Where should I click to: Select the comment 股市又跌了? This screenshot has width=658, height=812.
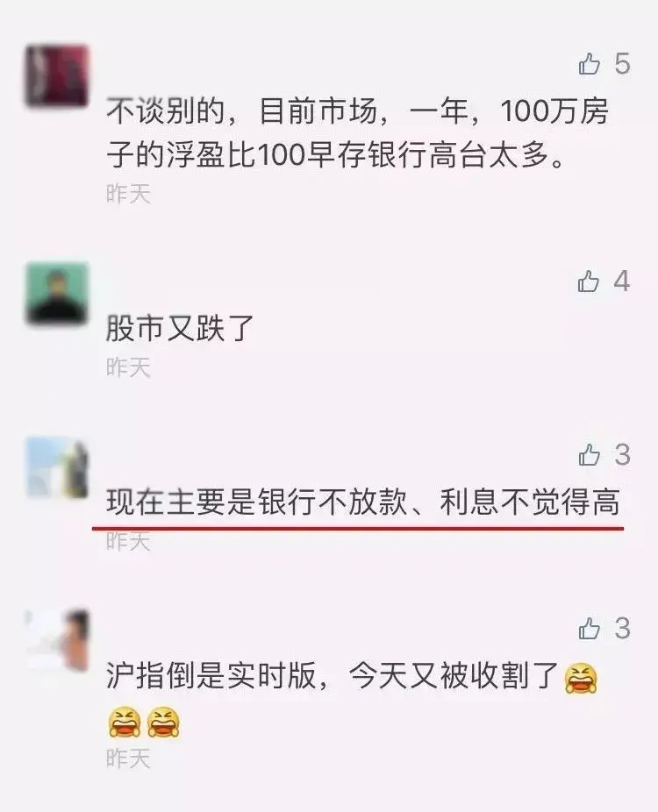tap(180, 328)
